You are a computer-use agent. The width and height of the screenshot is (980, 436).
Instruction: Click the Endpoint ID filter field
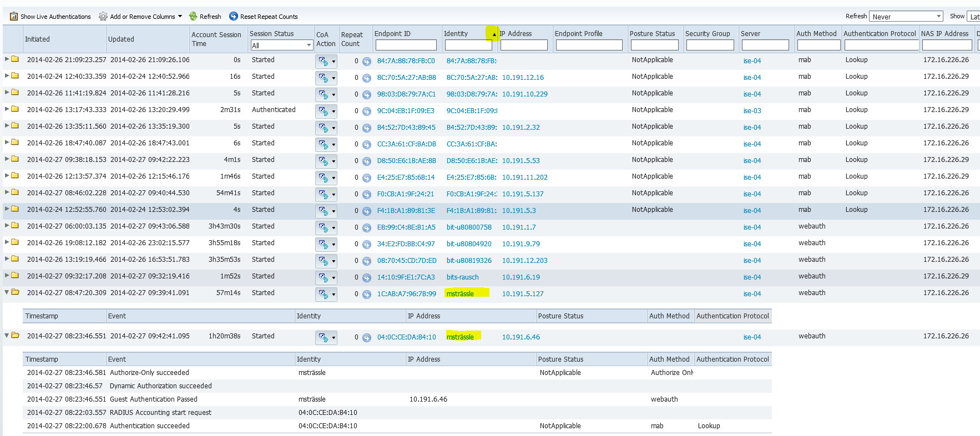pos(406,45)
